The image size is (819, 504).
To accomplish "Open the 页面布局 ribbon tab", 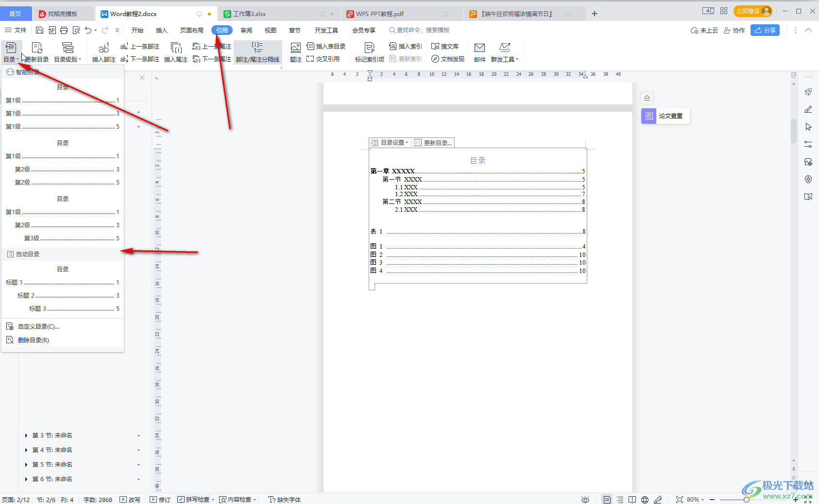I will point(192,30).
